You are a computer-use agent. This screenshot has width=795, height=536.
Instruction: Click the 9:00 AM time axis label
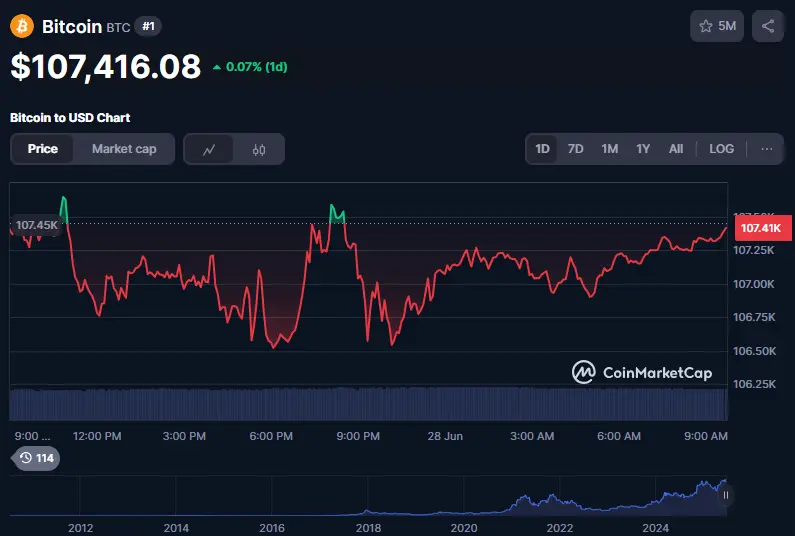706,436
